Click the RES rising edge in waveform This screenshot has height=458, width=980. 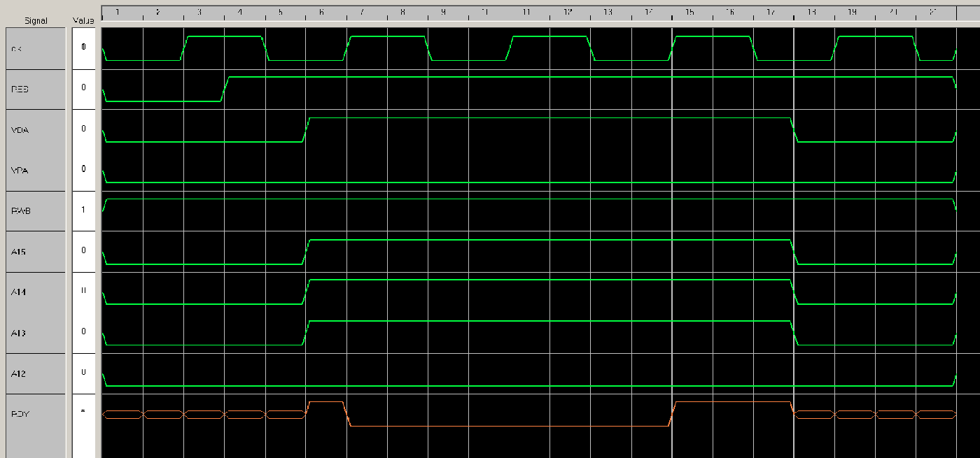(x=225, y=89)
